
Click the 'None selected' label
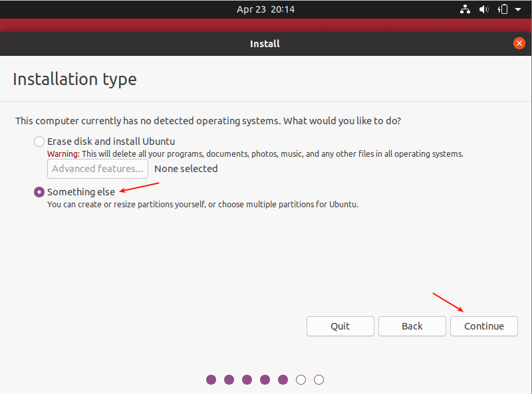(186, 169)
